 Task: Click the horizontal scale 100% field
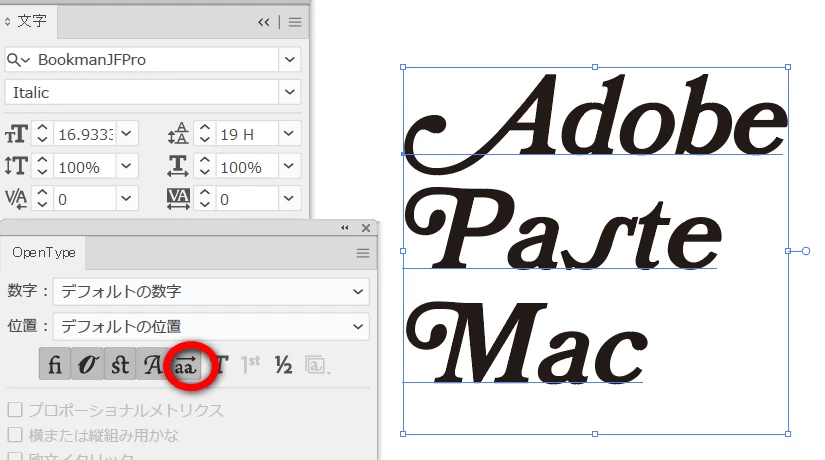(x=247, y=166)
